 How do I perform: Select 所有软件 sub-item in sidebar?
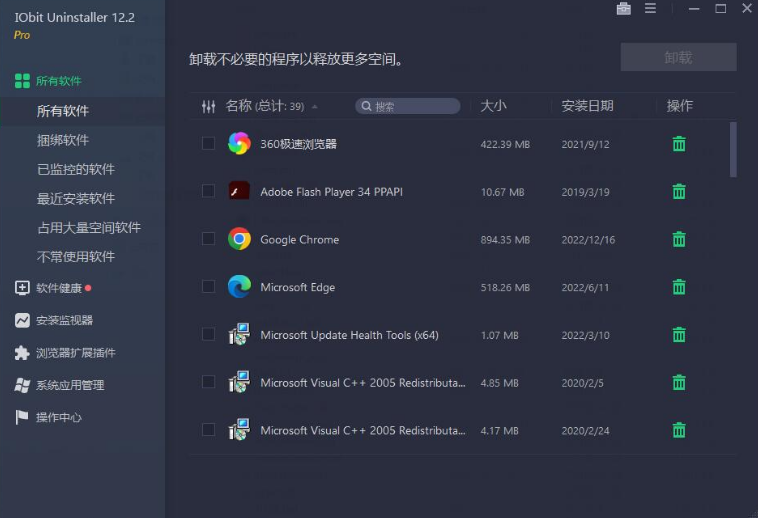63,111
